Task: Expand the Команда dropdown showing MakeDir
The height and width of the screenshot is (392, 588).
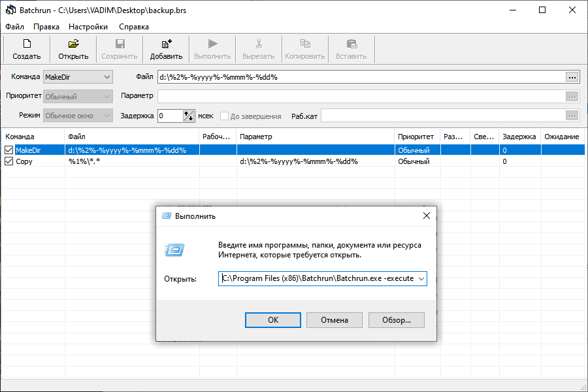Action: 107,77
